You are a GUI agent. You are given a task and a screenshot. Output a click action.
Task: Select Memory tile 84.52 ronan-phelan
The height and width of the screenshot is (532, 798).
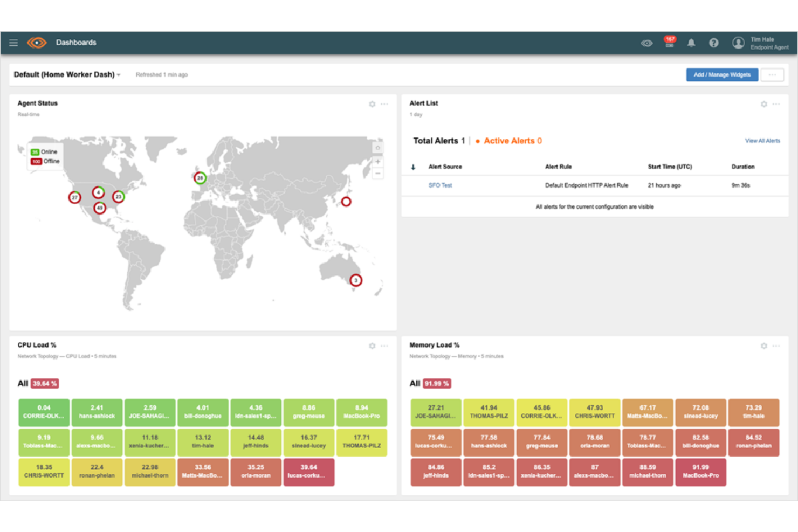coord(753,442)
